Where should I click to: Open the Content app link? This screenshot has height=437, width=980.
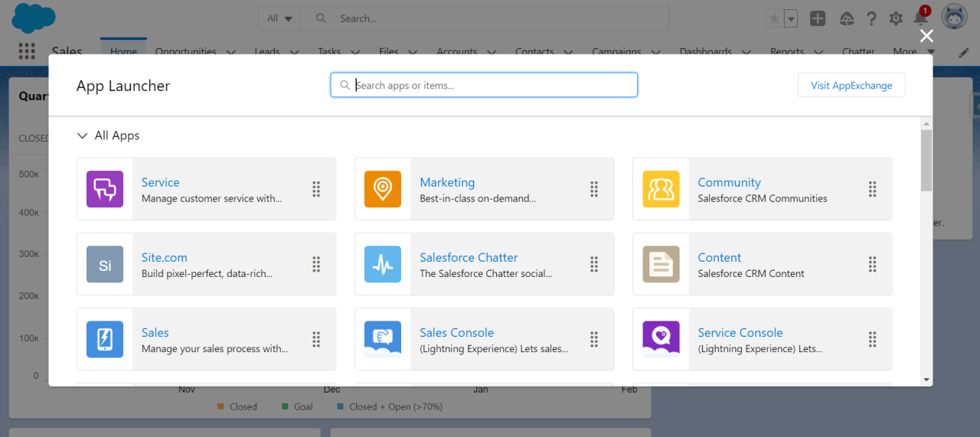720,257
